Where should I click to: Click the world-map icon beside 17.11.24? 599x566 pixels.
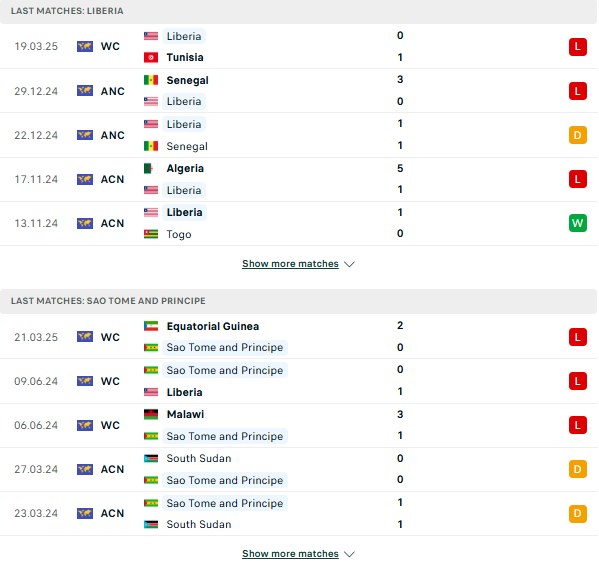[x=85, y=179]
